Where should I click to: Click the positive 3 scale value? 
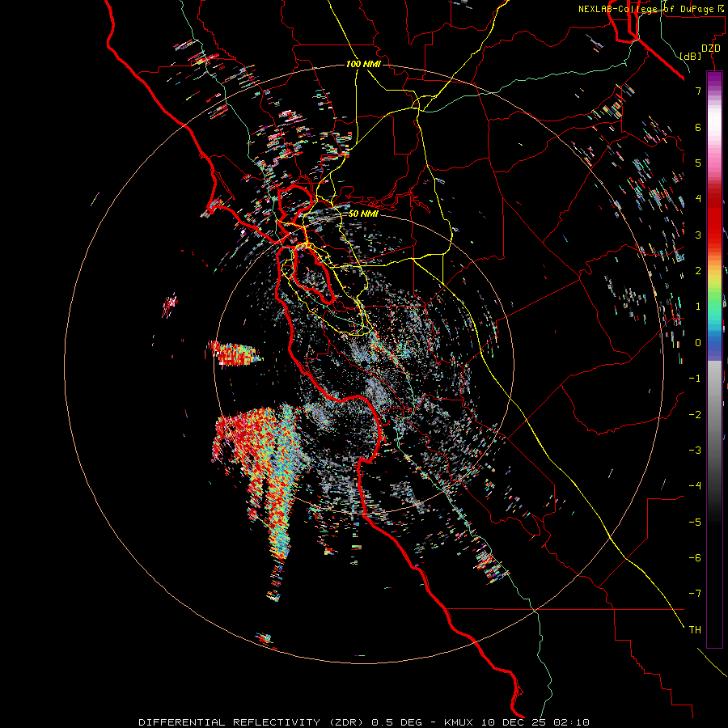coord(698,235)
